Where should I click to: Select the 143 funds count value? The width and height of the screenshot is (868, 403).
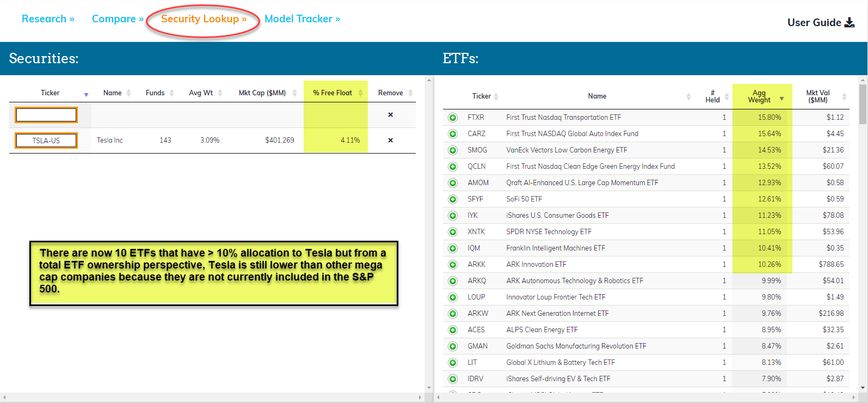click(x=165, y=141)
